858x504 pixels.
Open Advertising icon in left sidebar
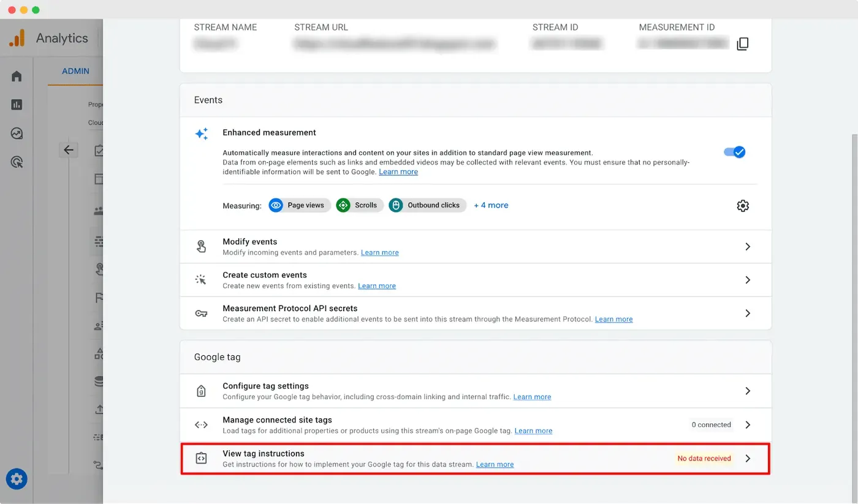pyautogui.click(x=17, y=162)
